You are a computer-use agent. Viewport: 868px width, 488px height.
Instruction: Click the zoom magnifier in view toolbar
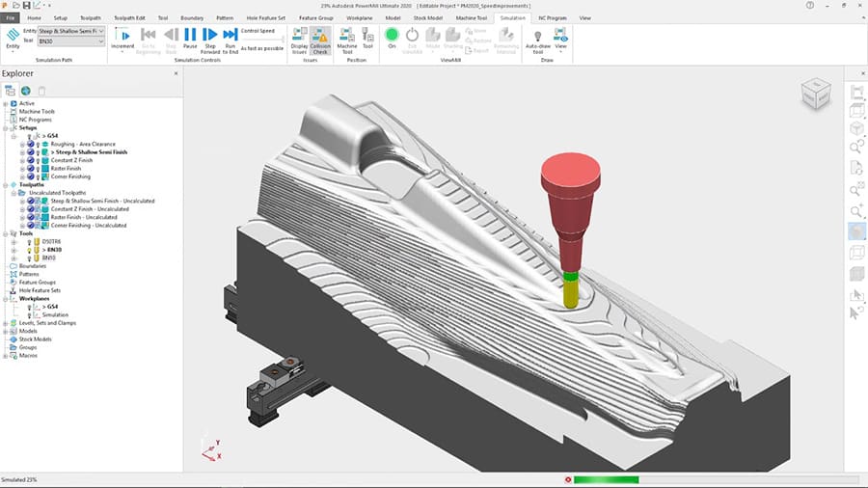(857, 210)
